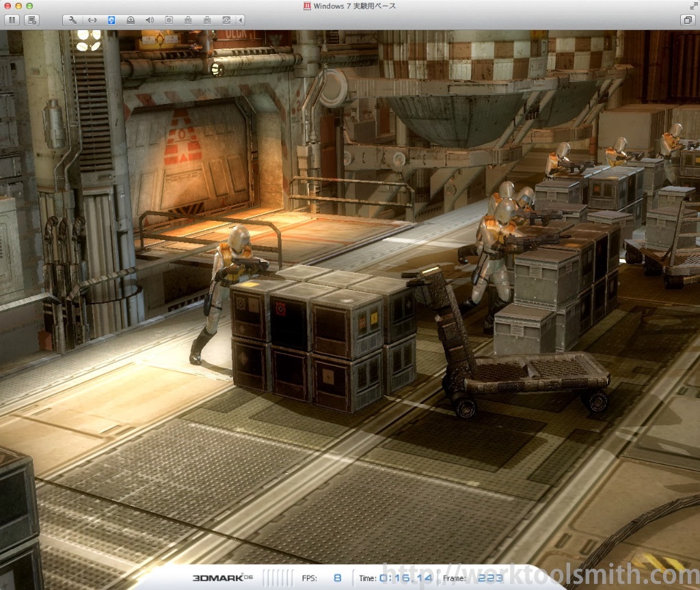Collapse the device toolbar with the arrow
Screen dimensions: 700x590
[x=241, y=20]
